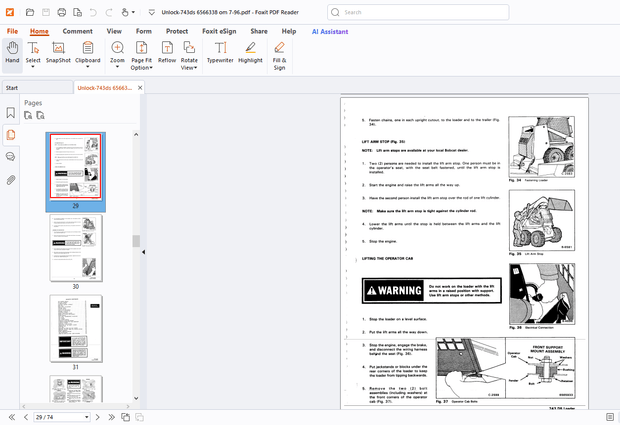
Task: Click the page display mode icon at bottom right
Action: 610,417
